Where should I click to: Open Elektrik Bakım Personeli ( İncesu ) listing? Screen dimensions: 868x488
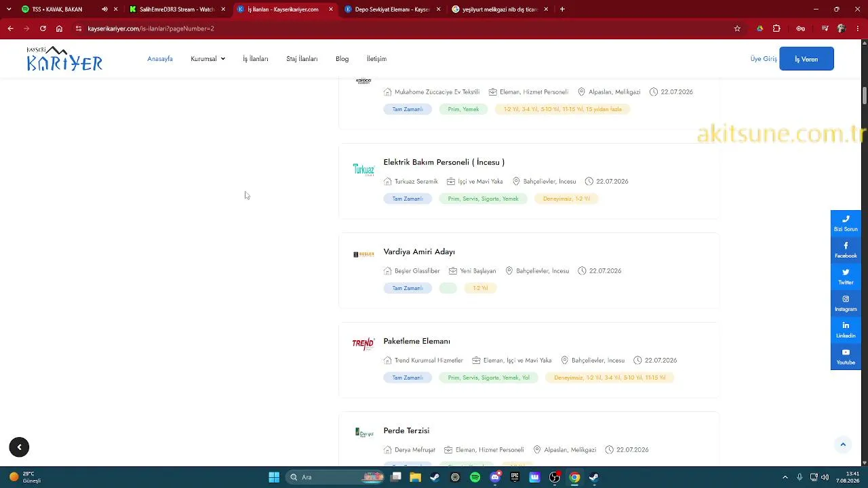point(444,162)
